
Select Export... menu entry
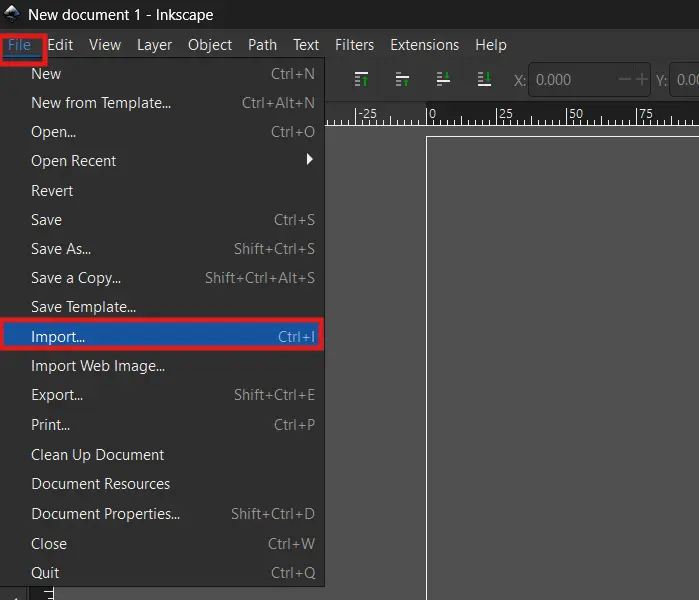click(162, 395)
